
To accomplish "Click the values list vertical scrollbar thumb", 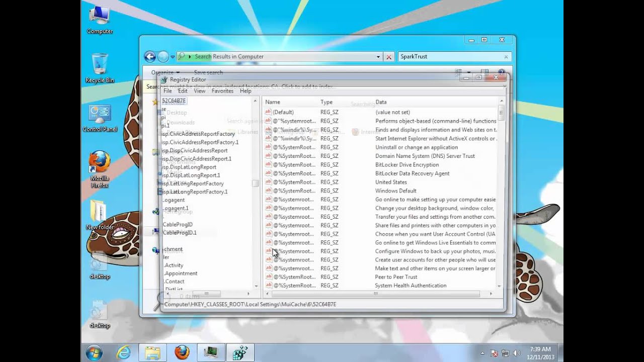I will [501, 113].
